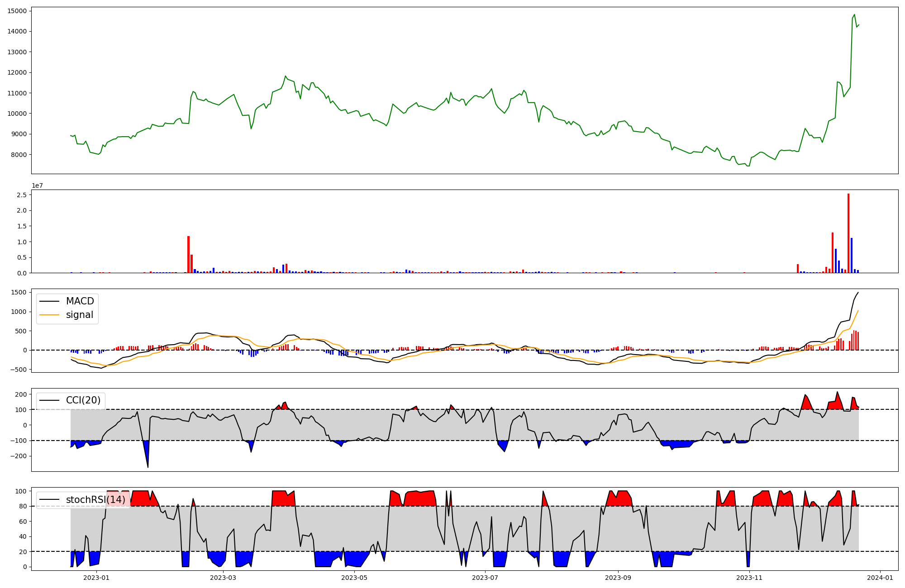The height and width of the screenshot is (588, 905).
Task: Click the 2.5 tick on volume axis
Action: coord(21,195)
